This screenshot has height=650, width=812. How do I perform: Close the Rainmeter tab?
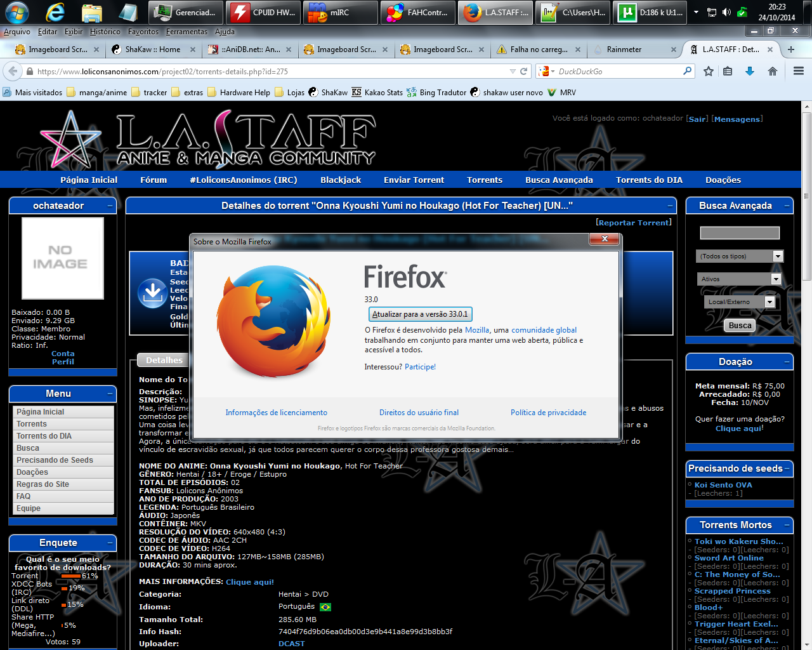(674, 50)
